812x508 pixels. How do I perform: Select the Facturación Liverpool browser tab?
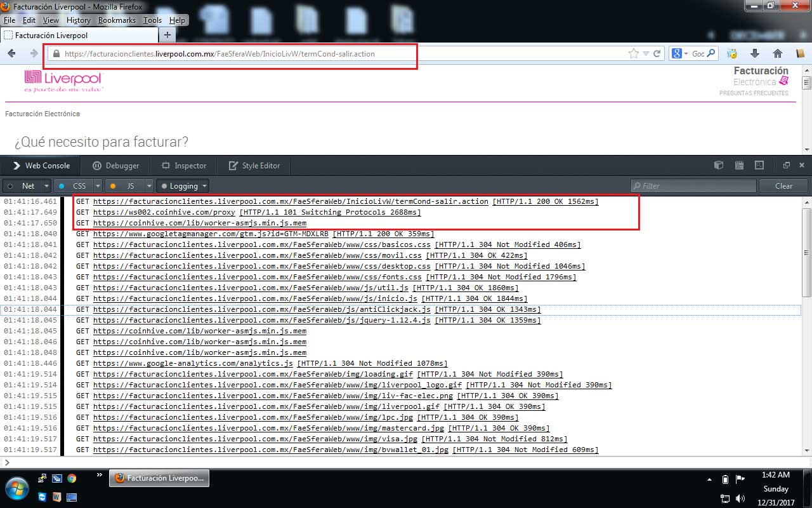pos(78,35)
